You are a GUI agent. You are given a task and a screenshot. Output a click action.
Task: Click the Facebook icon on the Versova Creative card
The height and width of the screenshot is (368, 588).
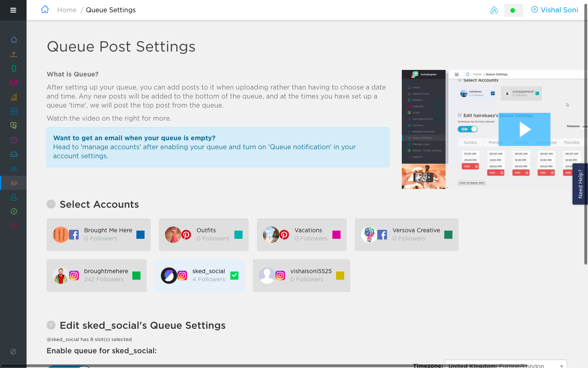[x=382, y=235]
